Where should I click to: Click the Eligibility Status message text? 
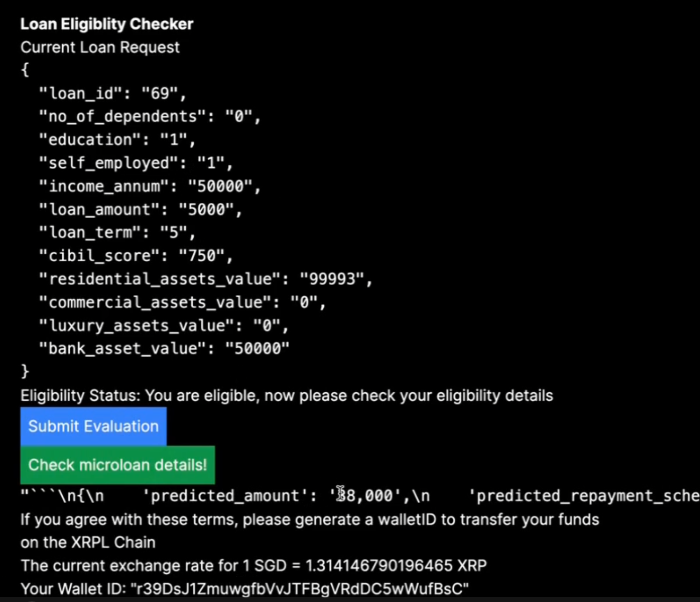pos(287,396)
